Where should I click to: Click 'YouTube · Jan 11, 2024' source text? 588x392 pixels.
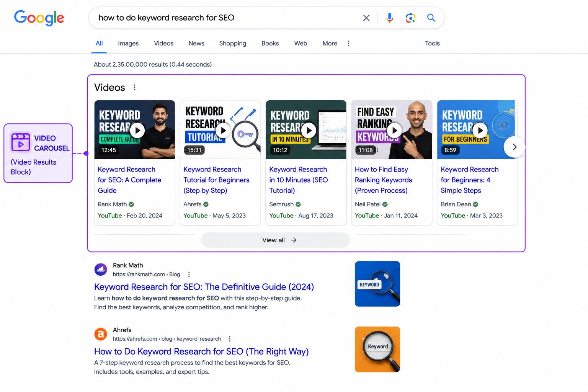(386, 216)
